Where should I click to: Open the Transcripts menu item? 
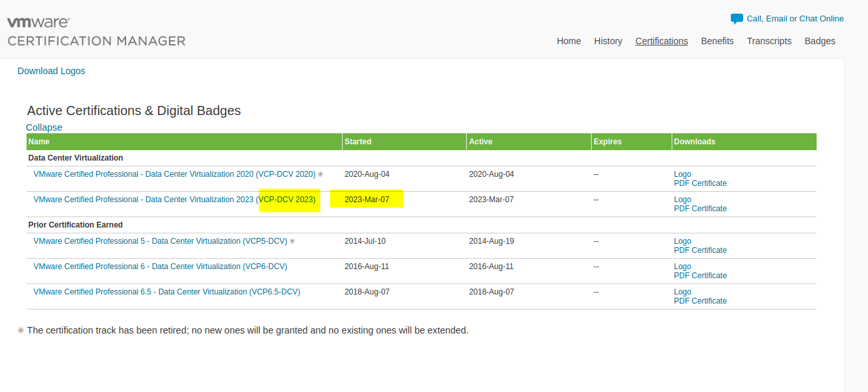coord(769,41)
